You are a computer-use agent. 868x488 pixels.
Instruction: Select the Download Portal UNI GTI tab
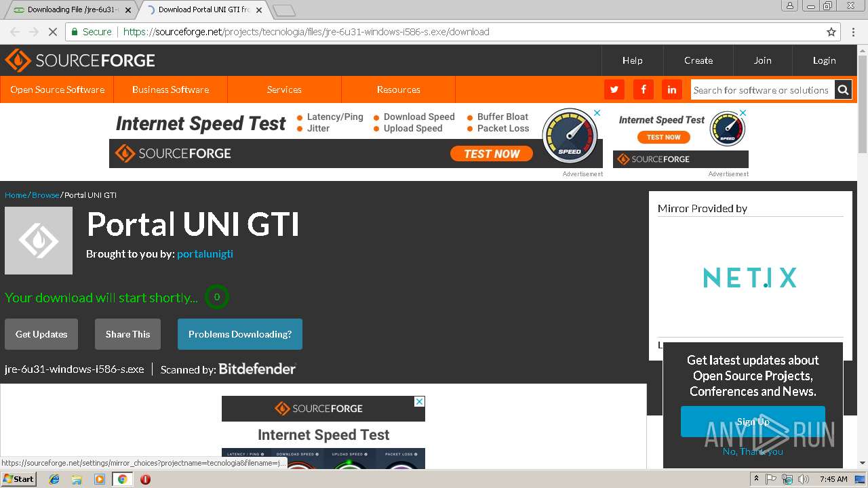click(x=203, y=10)
